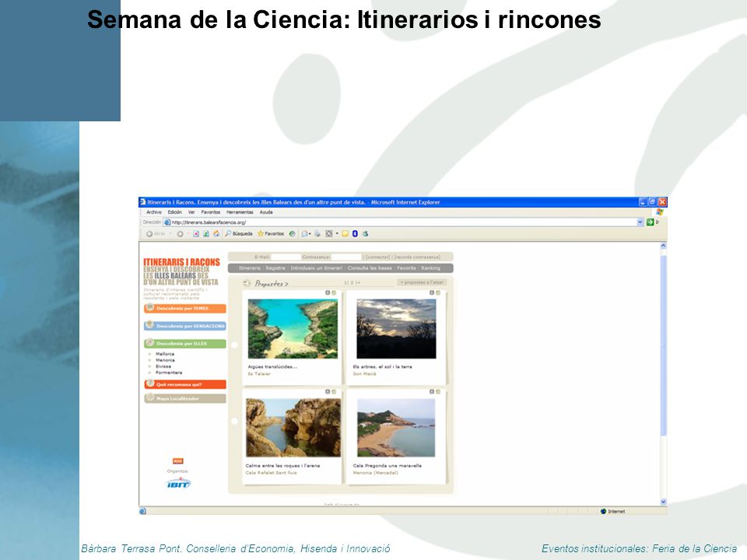Open the Ver menu
Screen dimensions: 747x560
(191, 212)
